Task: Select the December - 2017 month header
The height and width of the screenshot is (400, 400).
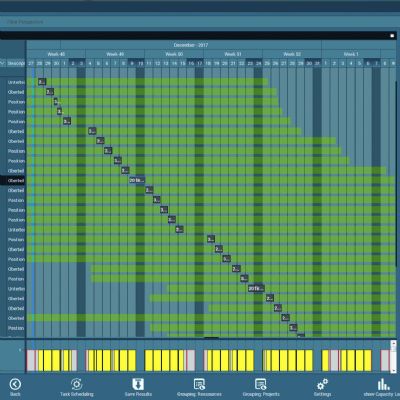Action: (191, 45)
